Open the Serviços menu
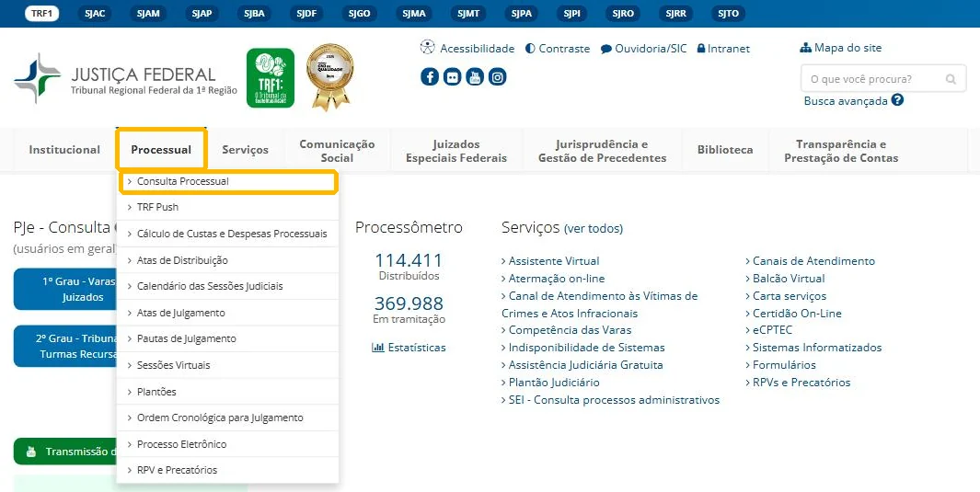 click(x=245, y=150)
